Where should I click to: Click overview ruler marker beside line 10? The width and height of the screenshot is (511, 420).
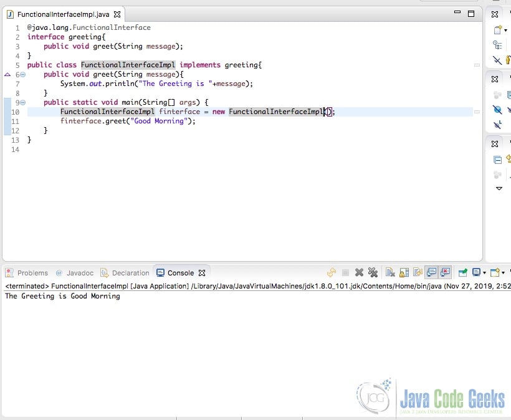click(477, 112)
